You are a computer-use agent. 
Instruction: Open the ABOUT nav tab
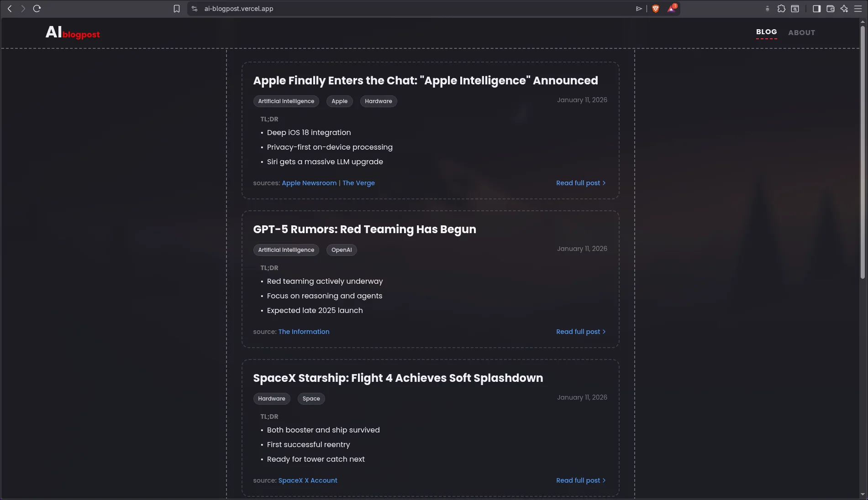[x=801, y=32]
